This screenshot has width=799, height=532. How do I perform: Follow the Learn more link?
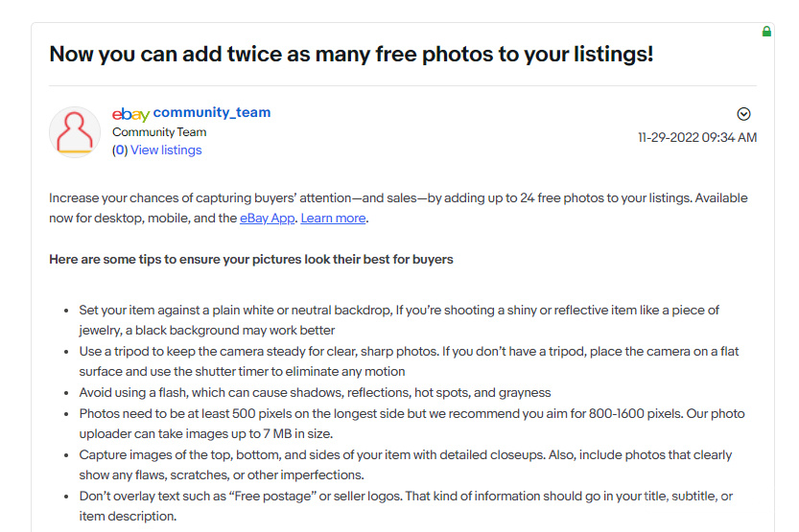click(333, 219)
